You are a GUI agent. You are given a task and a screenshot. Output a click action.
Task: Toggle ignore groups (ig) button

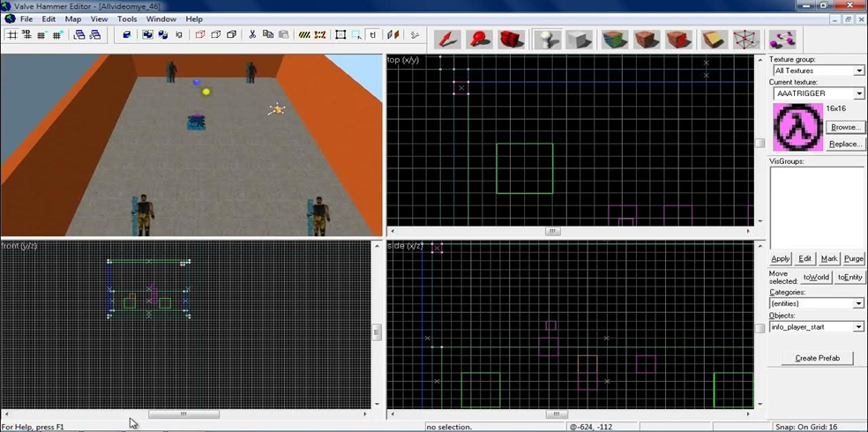pyautogui.click(x=179, y=35)
